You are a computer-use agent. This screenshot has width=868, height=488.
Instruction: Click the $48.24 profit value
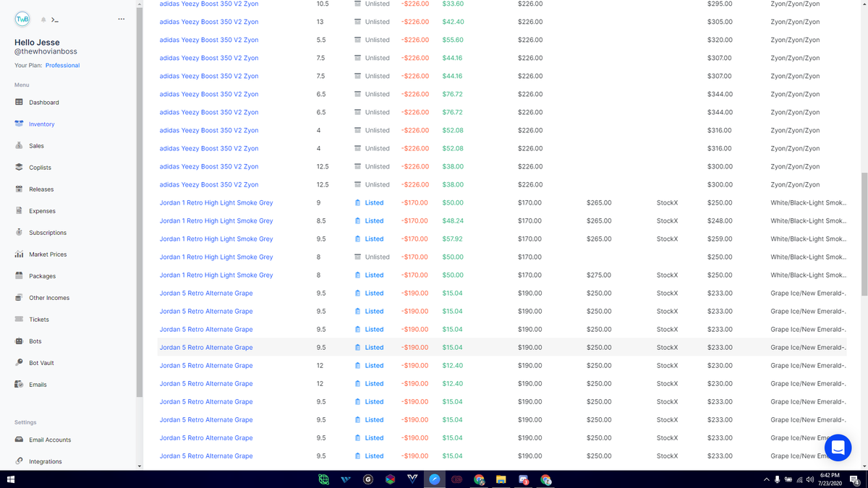coord(453,221)
